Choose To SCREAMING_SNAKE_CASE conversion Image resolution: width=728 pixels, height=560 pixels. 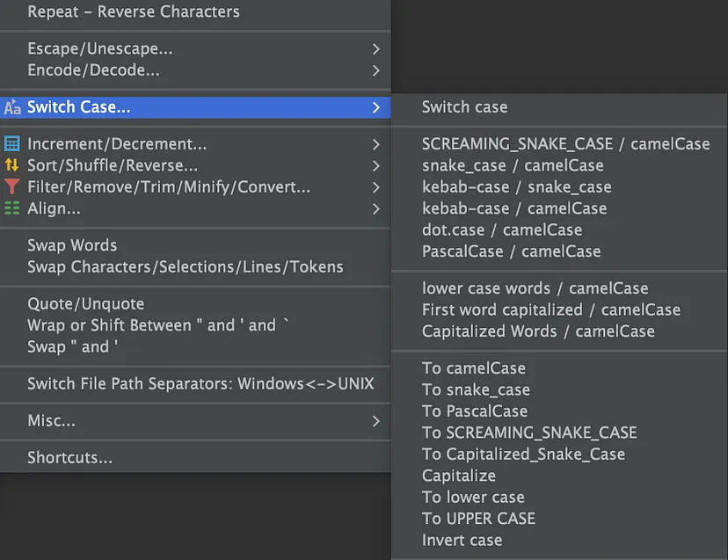(x=529, y=432)
